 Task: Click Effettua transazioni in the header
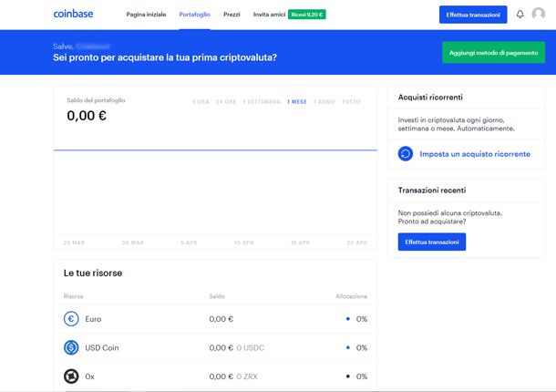(473, 15)
